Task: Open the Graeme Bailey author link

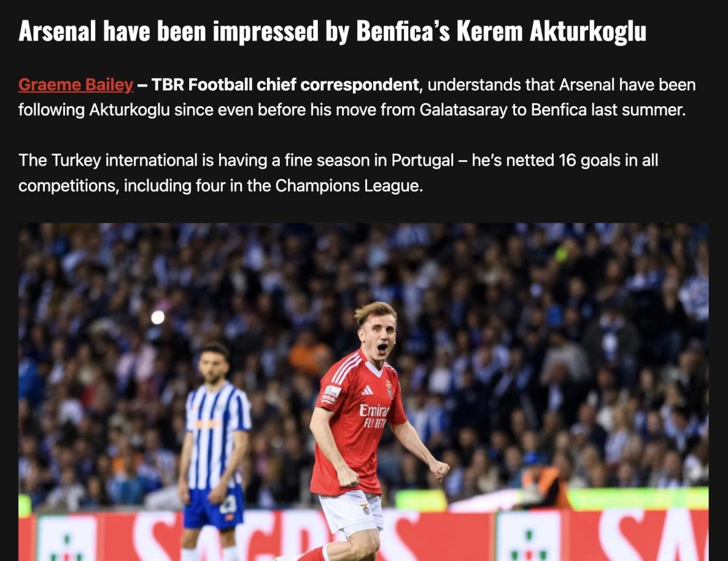Action: pyautogui.click(x=76, y=85)
